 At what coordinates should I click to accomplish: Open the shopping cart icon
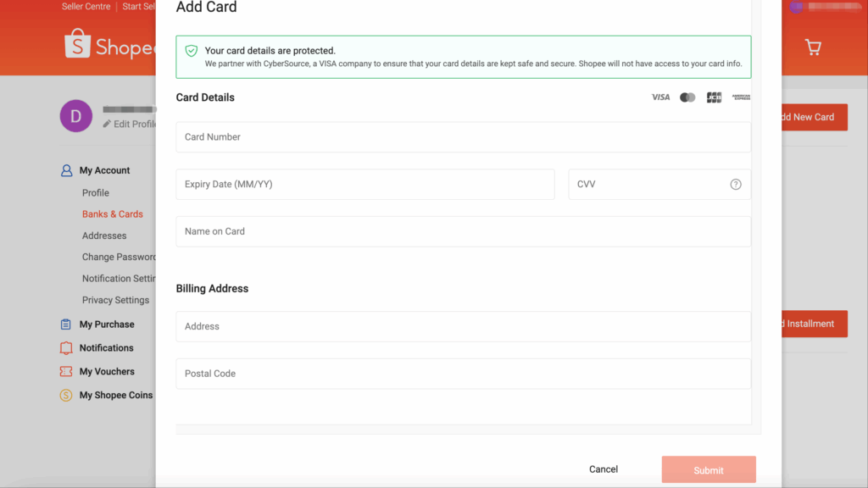813,47
